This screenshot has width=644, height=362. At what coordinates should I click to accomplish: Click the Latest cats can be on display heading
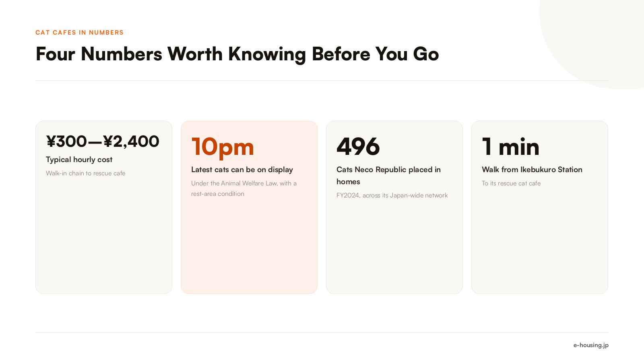tap(242, 170)
